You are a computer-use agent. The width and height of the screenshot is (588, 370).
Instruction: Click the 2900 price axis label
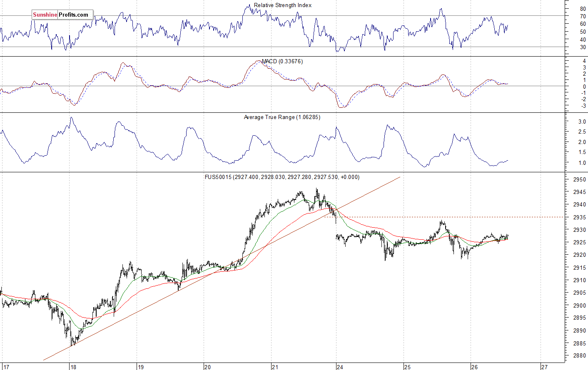[580, 305]
